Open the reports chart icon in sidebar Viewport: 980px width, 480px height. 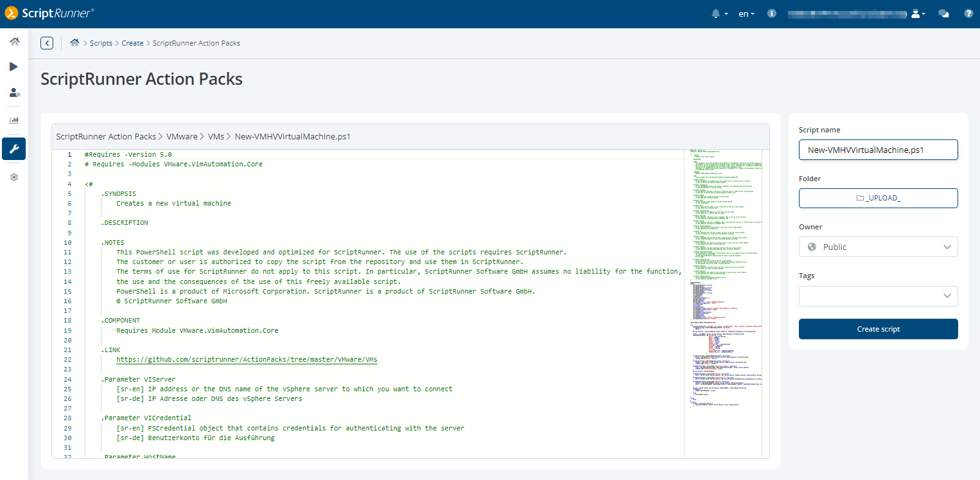pos(14,120)
